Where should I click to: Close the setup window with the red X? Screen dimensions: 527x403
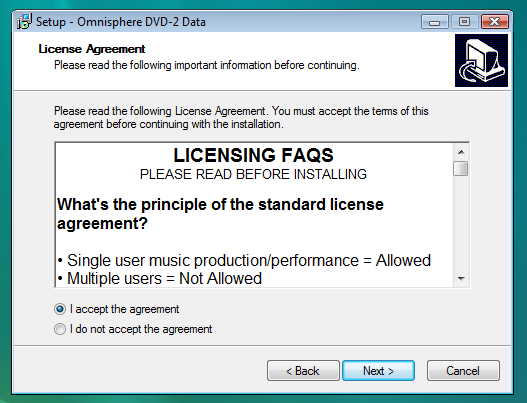(x=495, y=22)
